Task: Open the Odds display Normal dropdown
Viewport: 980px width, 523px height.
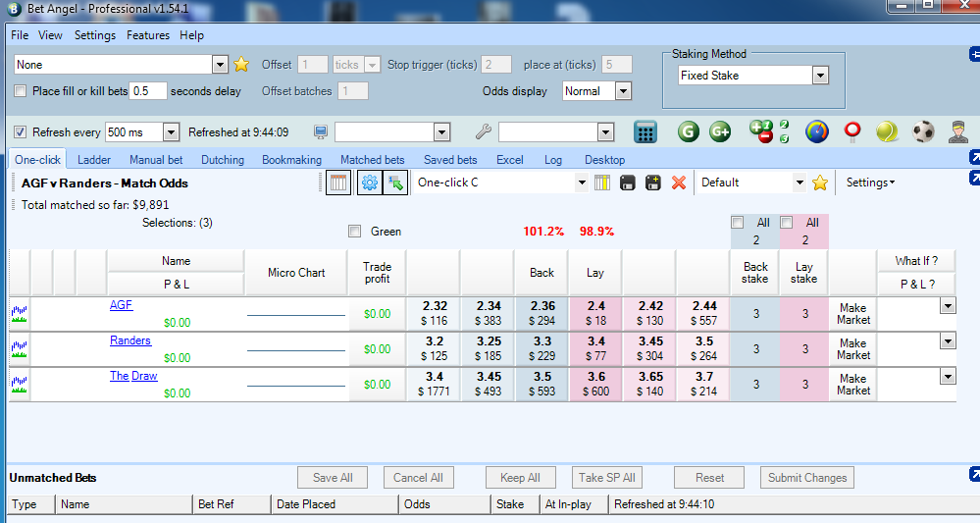Action: [x=623, y=91]
